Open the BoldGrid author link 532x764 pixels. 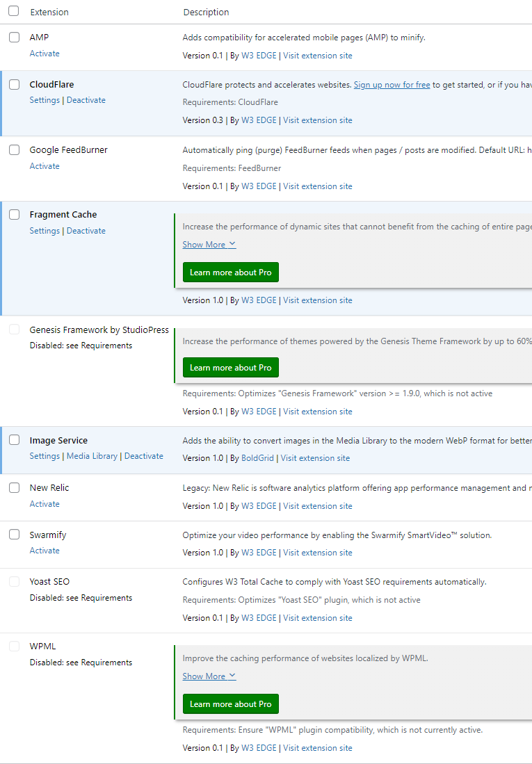pos(257,458)
